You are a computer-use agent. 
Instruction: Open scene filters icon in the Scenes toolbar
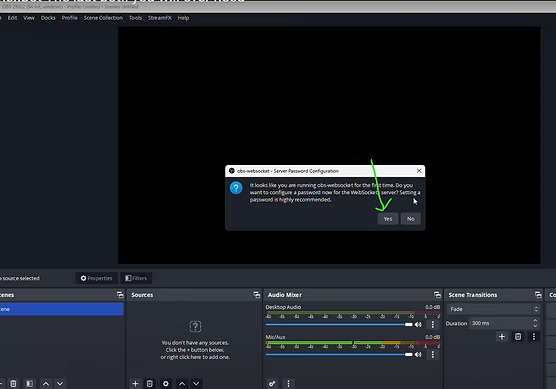pos(29,384)
